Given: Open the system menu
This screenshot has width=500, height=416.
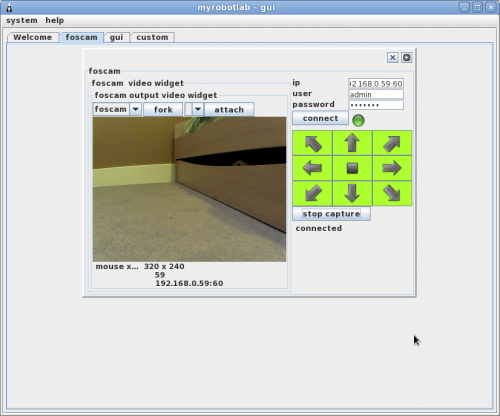Looking at the screenshot, I should [x=22, y=20].
